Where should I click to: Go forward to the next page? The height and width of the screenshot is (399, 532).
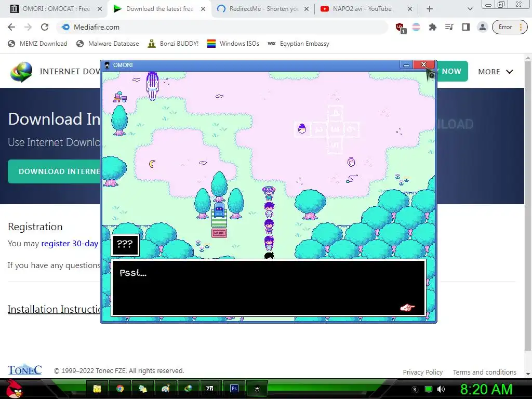pyautogui.click(x=28, y=27)
